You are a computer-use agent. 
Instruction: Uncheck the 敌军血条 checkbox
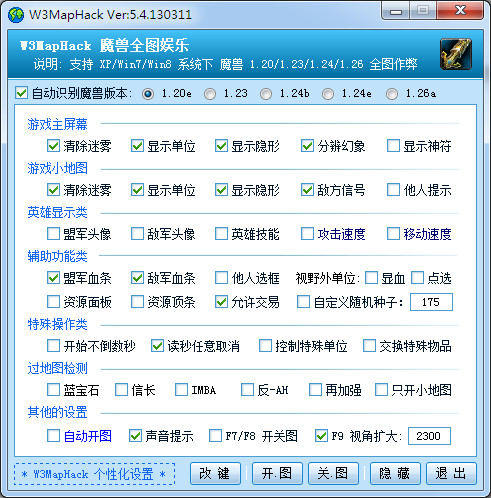137,278
